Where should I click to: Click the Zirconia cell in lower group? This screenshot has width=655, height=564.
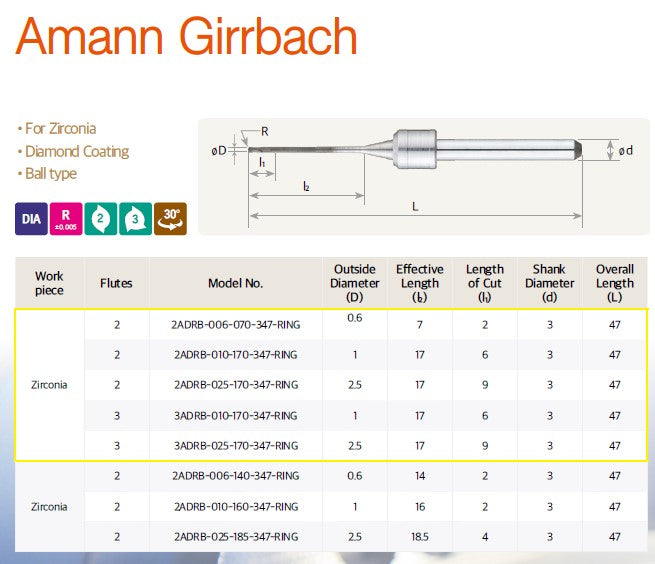[49, 506]
